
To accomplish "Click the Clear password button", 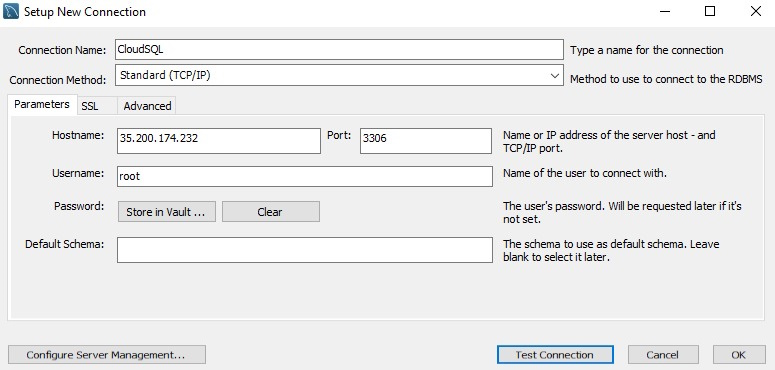I will pyautogui.click(x=270, y=211).
